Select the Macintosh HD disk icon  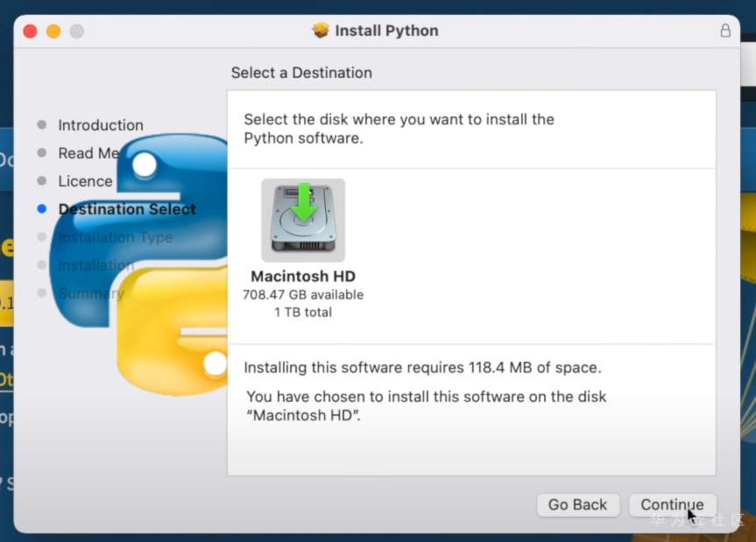[x=303, y=220]
